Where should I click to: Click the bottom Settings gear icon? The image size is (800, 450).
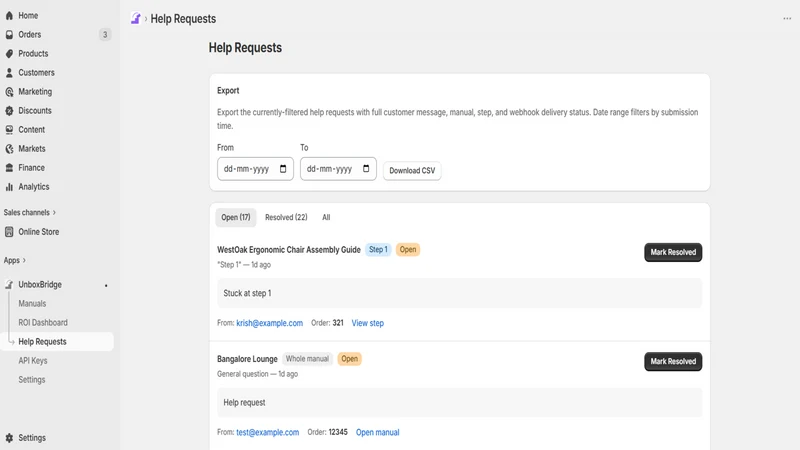9,438
